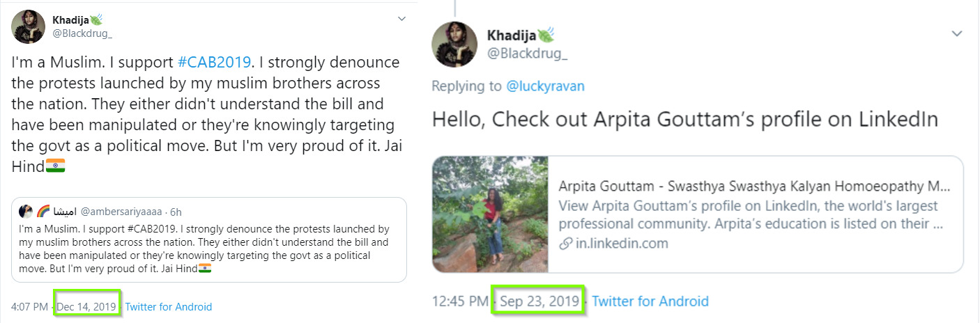Click Khadija's avatar on the LinkedIn reply tweet

(454, 45)
